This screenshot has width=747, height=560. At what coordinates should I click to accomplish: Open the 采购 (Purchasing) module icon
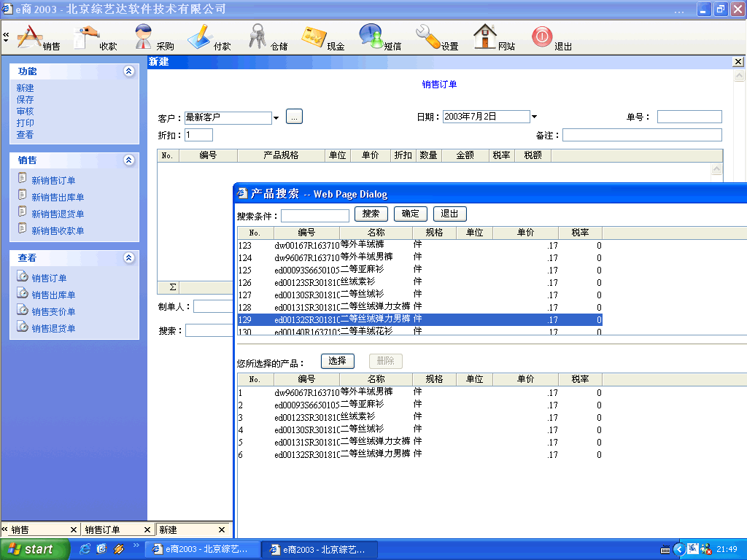(144, 36)
